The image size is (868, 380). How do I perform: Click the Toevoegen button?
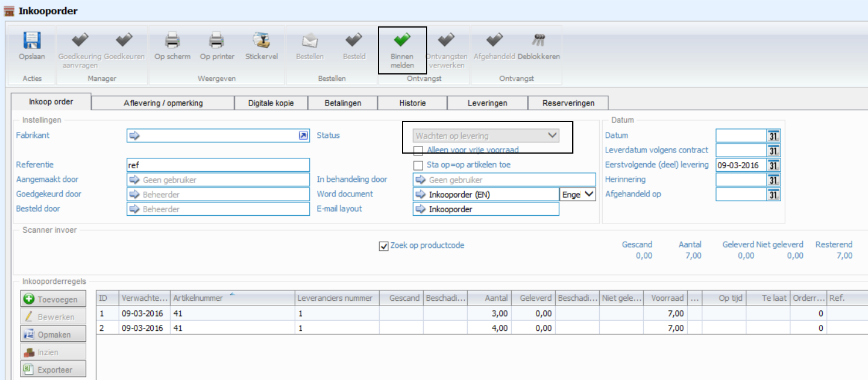pyautogui.click(x=53, y=299)
